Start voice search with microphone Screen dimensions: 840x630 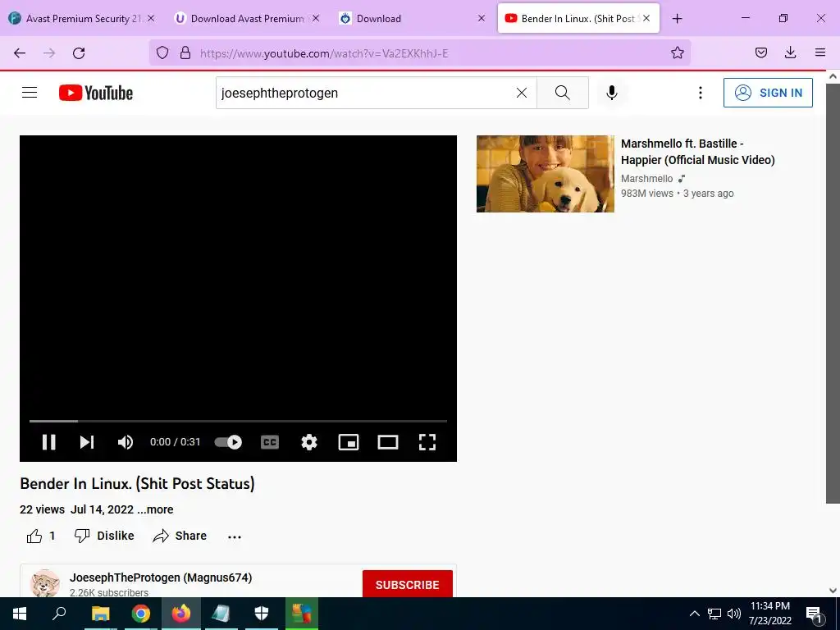[x=612, y=93]
